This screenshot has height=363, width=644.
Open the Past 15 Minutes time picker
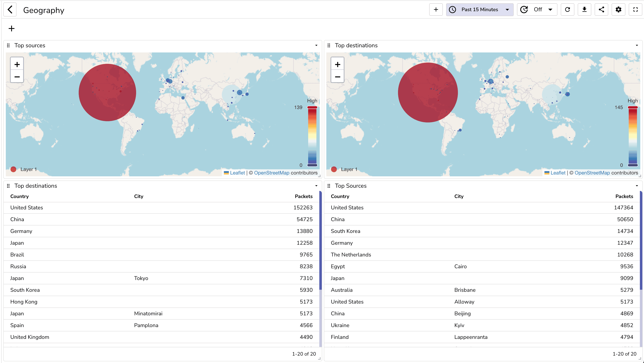coord(480,9)
